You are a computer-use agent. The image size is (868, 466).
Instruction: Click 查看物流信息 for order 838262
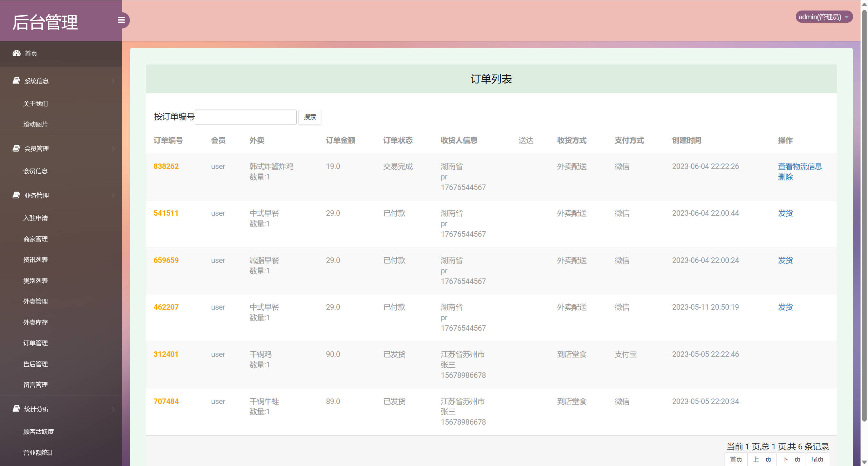(800, 166)
